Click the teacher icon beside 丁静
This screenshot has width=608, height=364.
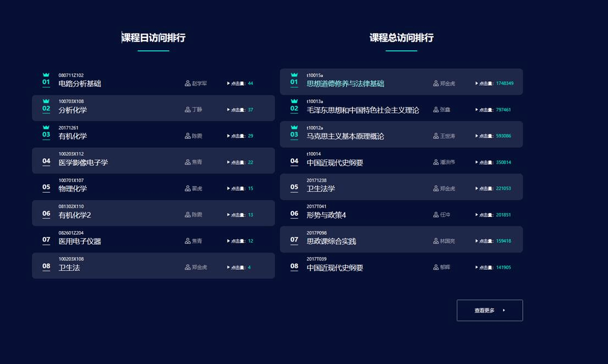[187, 110]
